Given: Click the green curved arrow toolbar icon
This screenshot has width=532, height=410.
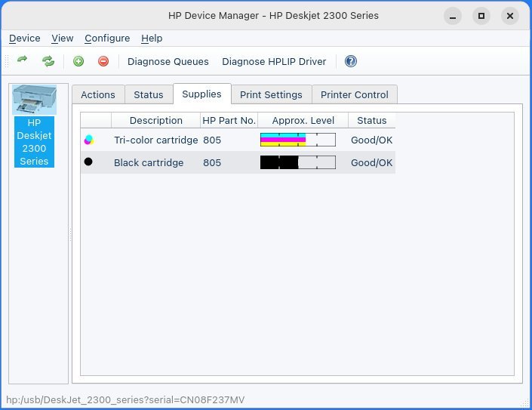Looking at the screenshot, I should coord(23,60).
